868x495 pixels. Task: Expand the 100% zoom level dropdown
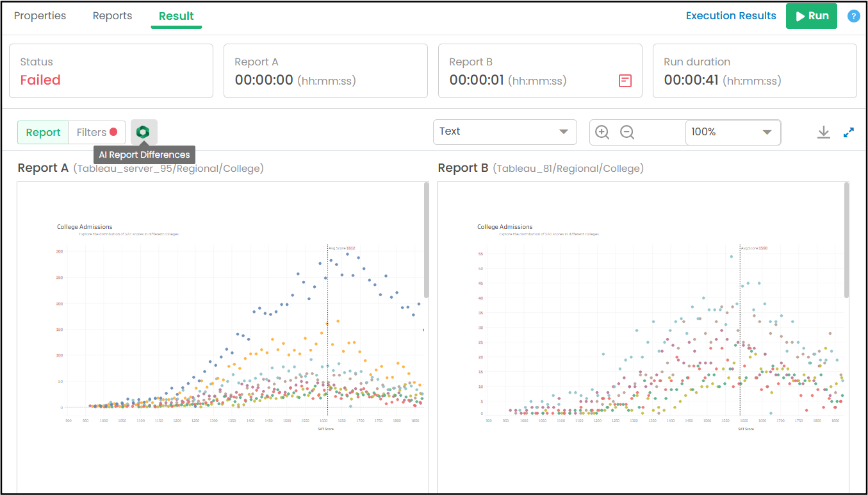733,132
